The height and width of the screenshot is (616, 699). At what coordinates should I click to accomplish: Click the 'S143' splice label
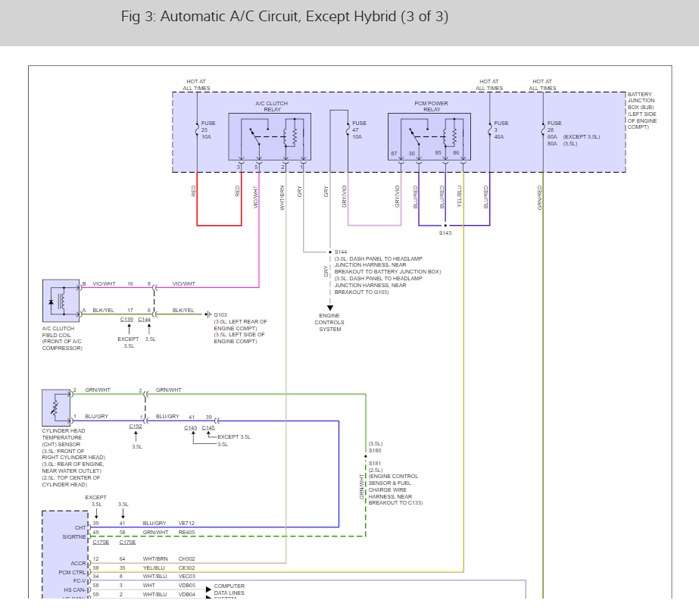pyautogui.click(x=445, y=233)
